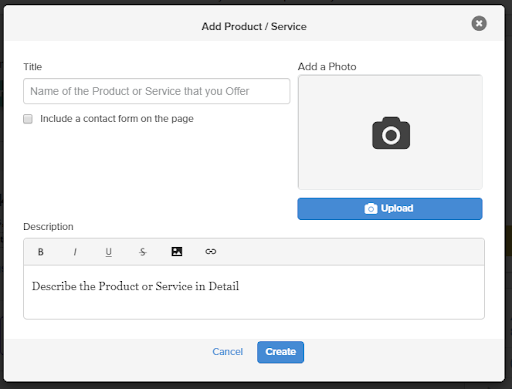Apply bold formatting in description toolbar
Screen dimensions: 512x389
(x=41, y=252)
